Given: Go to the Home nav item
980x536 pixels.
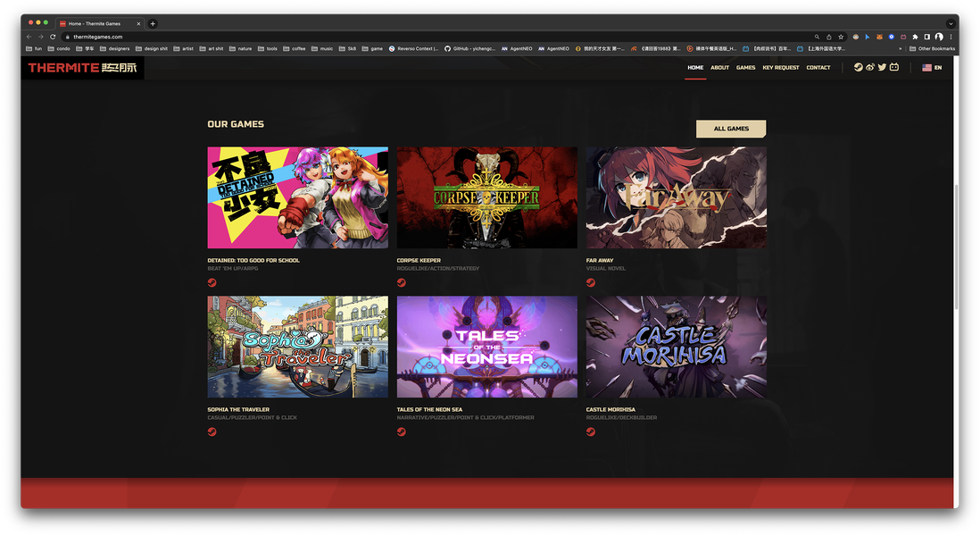Looking at the screenshot, I should tap(695, 68).
